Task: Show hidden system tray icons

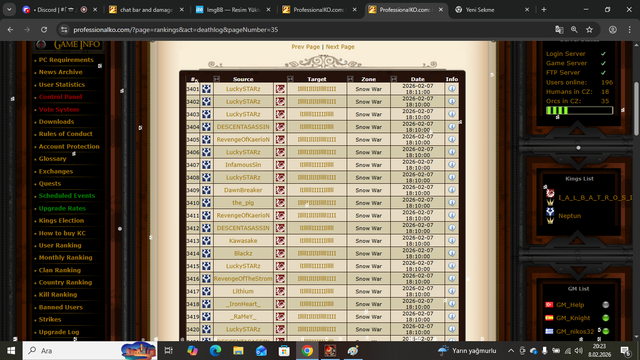Action: [x=511, y=350]
